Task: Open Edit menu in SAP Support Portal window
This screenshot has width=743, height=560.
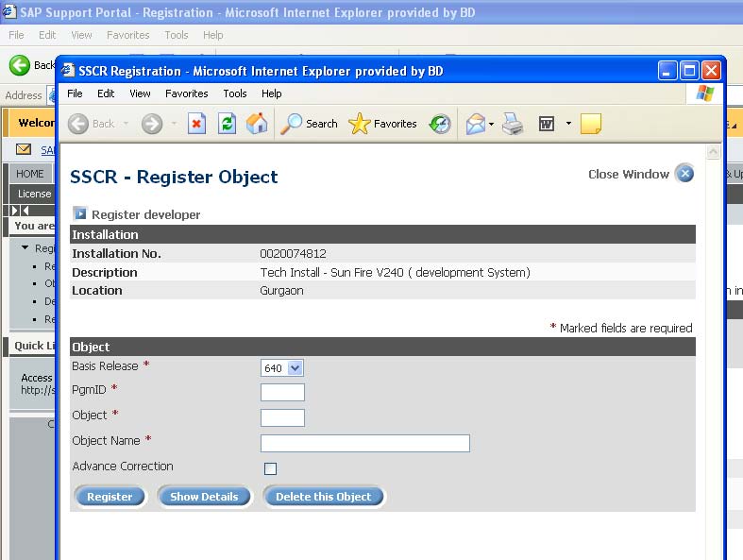Action: 47,35
